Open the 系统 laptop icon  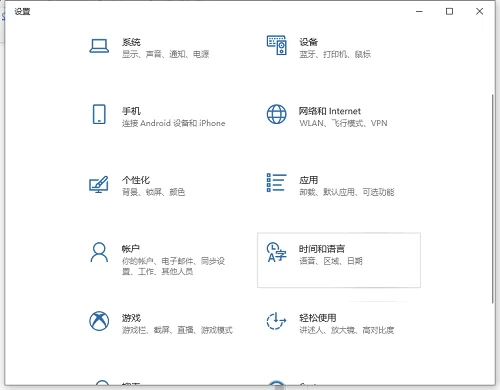click(99, 46)
